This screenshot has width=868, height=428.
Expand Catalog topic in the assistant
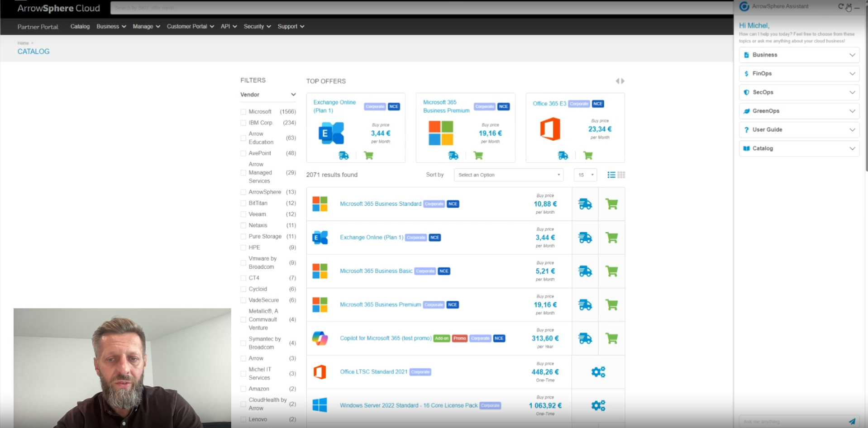coord(799,148)
